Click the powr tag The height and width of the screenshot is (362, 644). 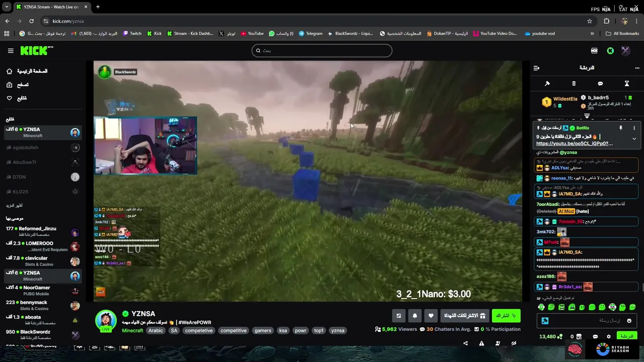click(300, 331)
